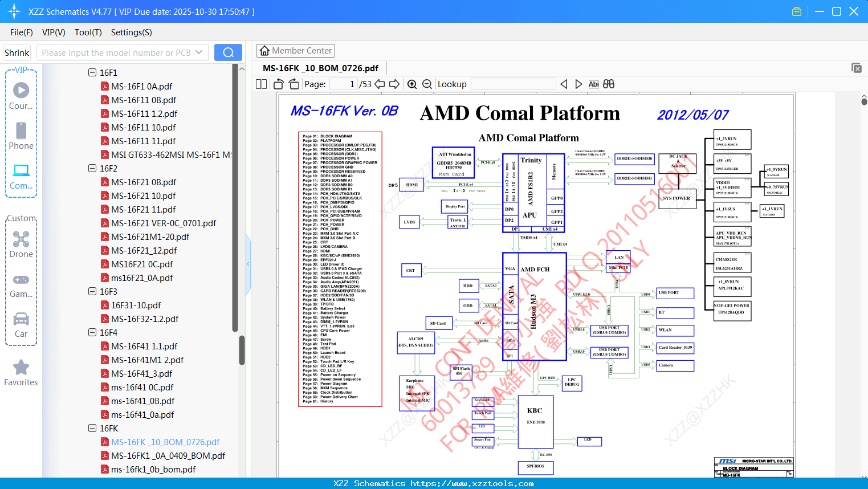Click the XZZ Schematics app logo
This screenshot has height=489, width=868.
click(14, 11)
